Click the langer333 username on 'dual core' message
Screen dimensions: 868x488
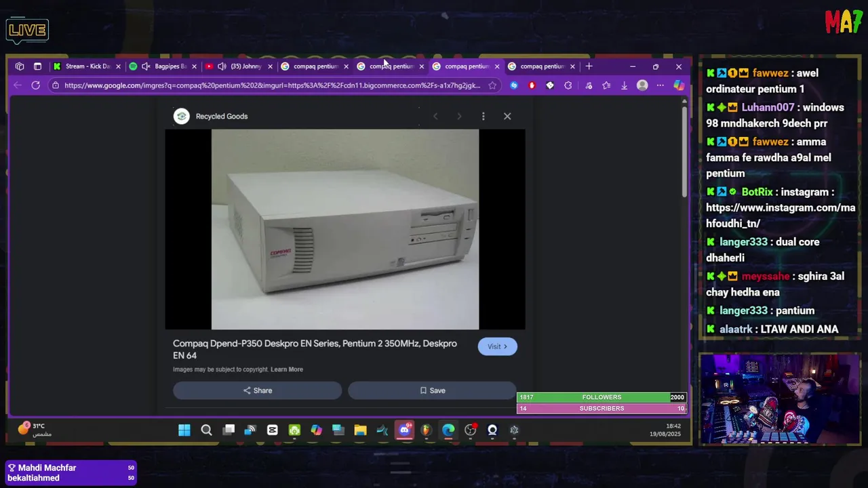coord(743,242)
